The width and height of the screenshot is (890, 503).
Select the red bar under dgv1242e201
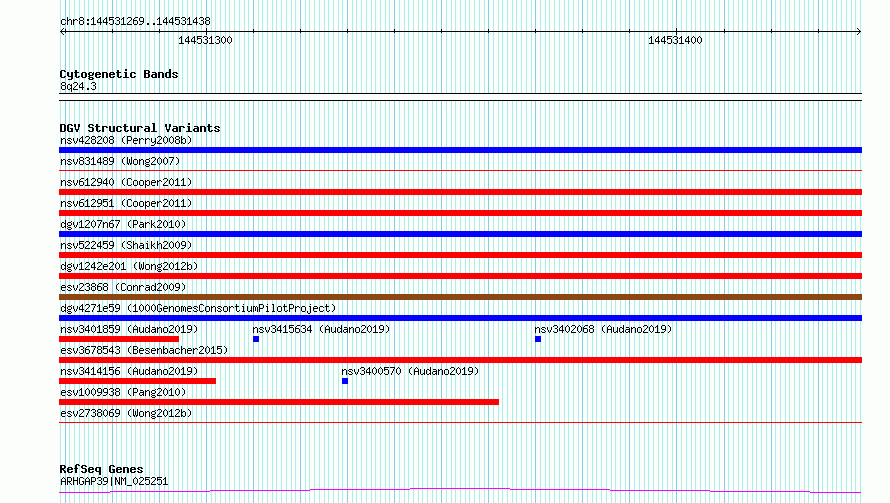click(x=460, y=276)
